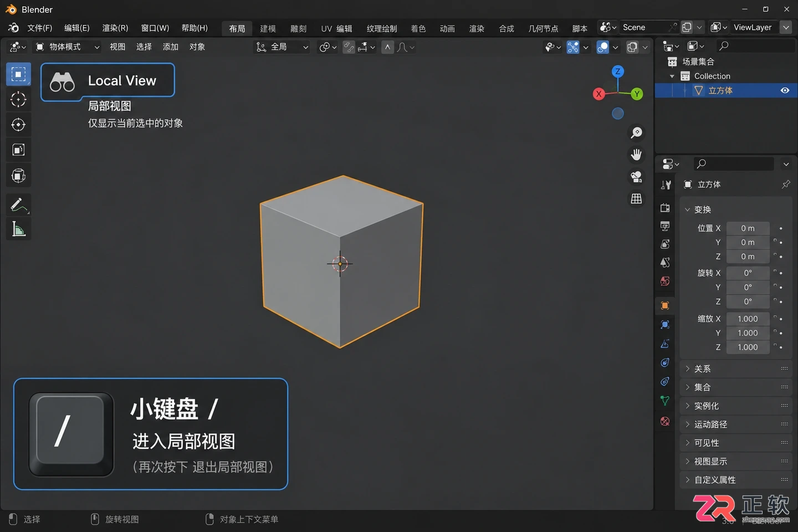Open the 物体模式 mode dropdown

(x=67, y=47)
